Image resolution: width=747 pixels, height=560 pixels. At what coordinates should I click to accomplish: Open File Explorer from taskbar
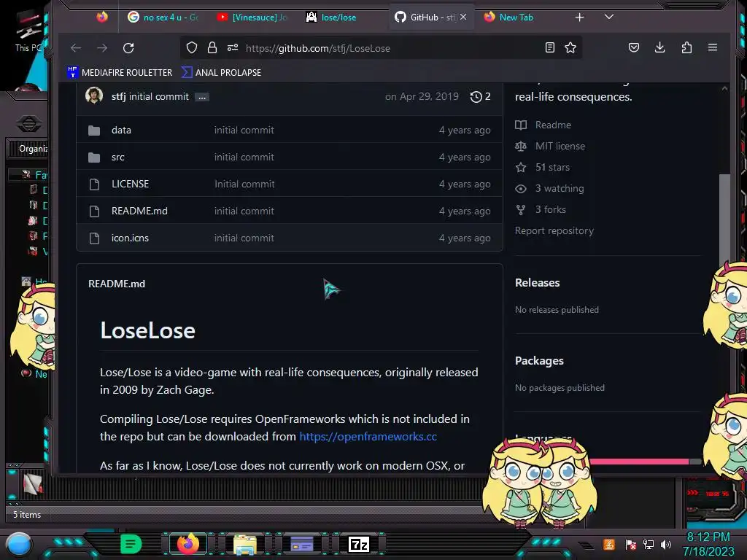pos(245,544)
